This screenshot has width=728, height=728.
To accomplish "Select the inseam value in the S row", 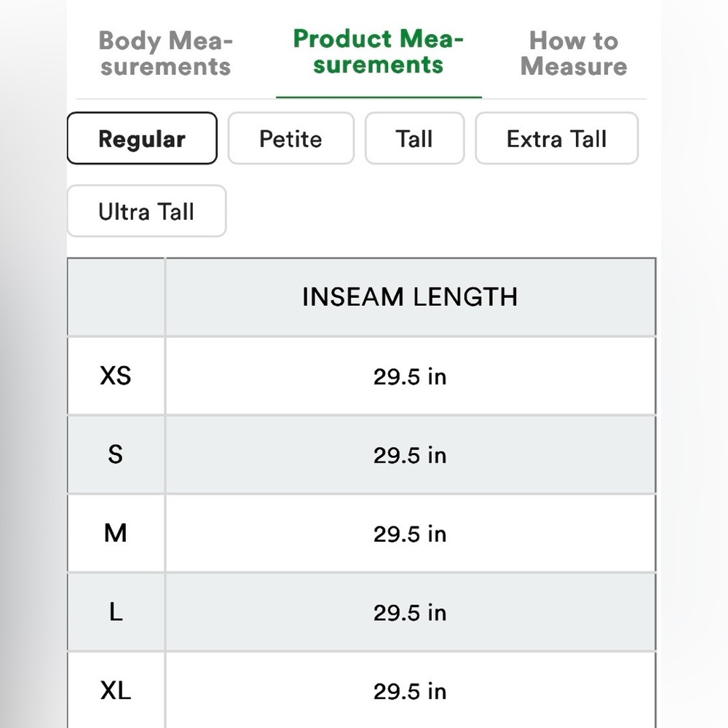I will (x=410, y=456).
